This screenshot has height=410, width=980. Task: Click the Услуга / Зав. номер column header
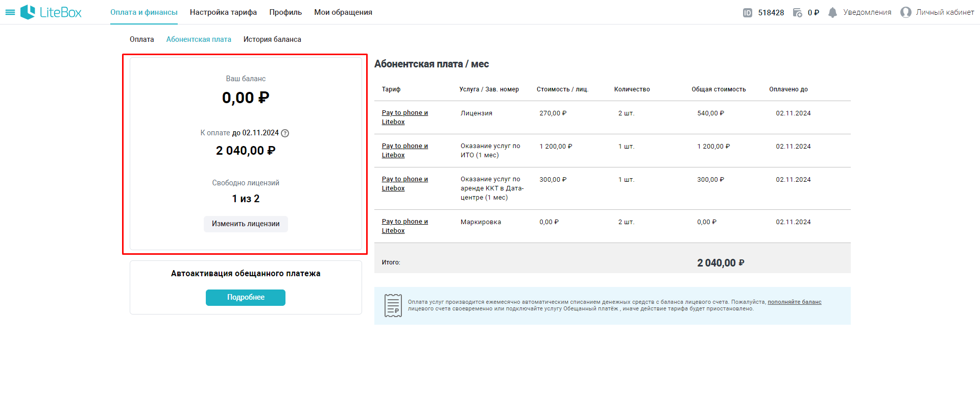[x=489, y=89]
